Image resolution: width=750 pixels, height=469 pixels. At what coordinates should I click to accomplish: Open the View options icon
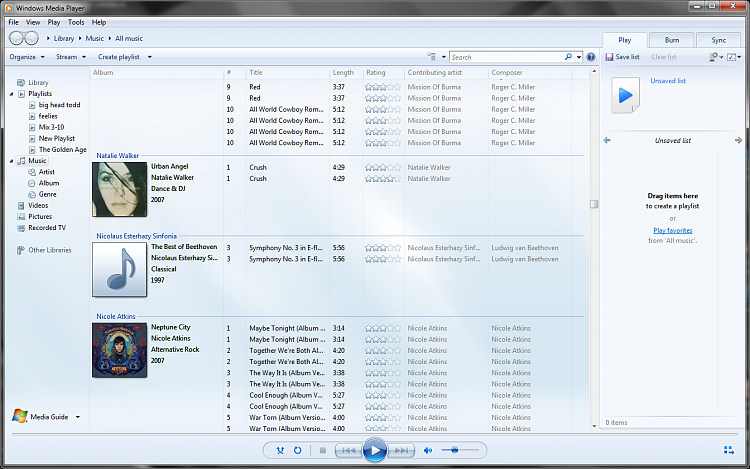pyautogui.click(x=431, y=57)
